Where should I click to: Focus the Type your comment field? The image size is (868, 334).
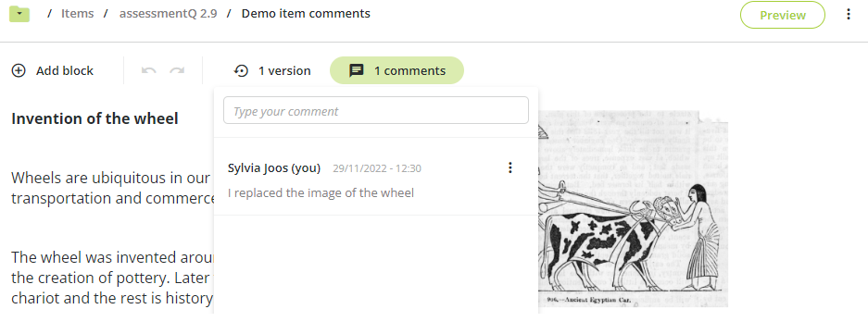tap(376, 111)
